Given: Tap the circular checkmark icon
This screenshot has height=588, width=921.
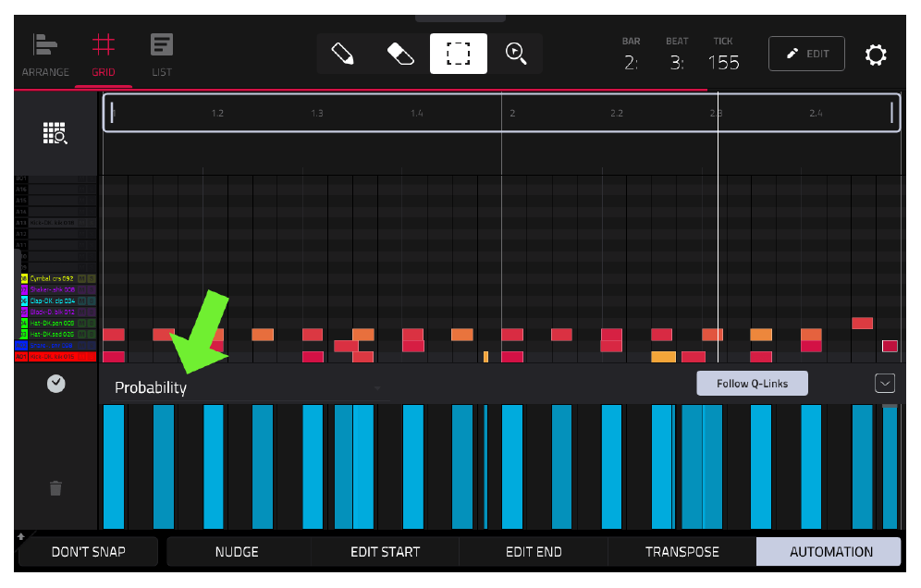Looking at the screenshot, I should pos(55,384).
